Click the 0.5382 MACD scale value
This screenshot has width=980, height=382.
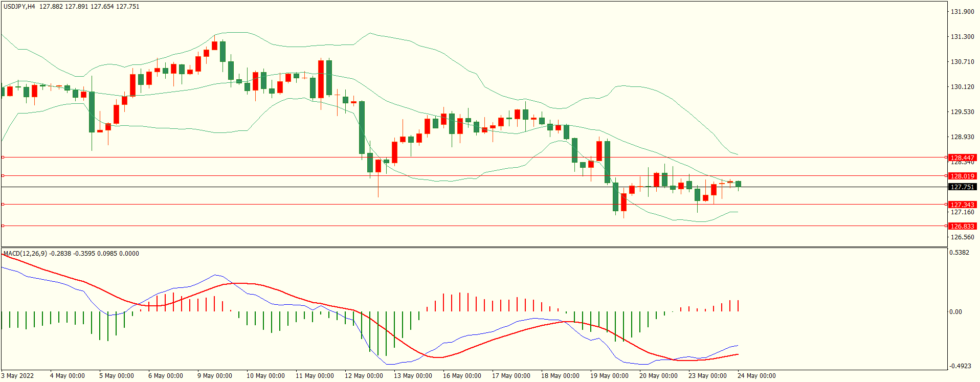tap(959, 253)
